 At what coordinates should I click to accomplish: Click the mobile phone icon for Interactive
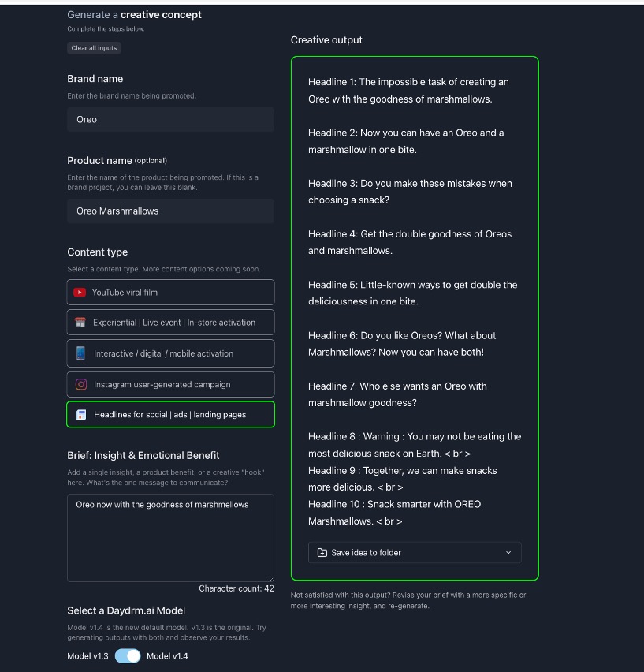[x=80, y=353]
